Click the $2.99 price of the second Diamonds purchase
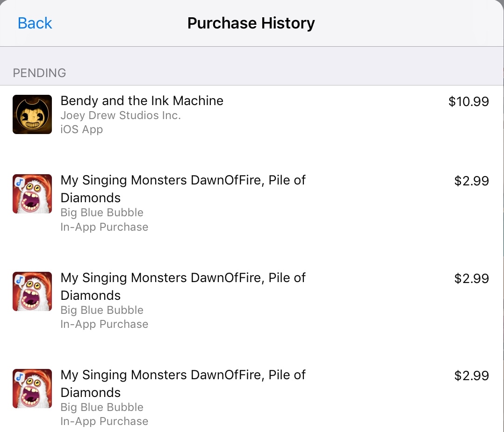The height and width of the screenshot is (432, 504). 471,279
